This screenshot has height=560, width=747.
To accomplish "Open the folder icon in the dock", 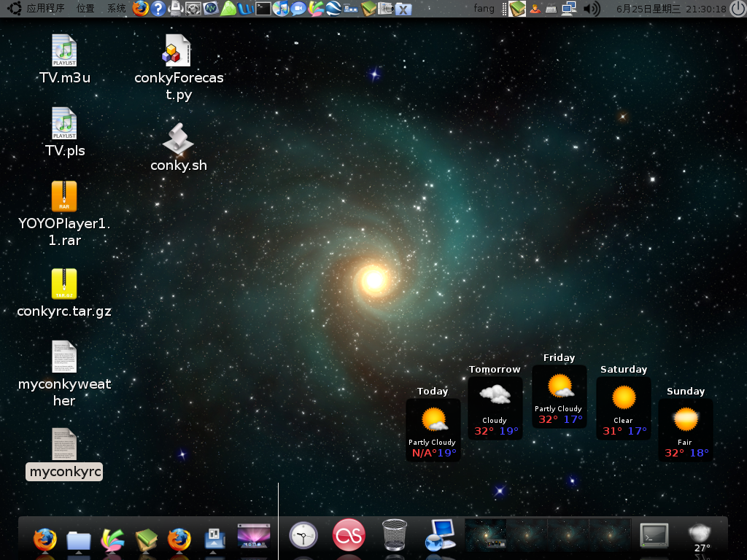I will pos(79,540).
